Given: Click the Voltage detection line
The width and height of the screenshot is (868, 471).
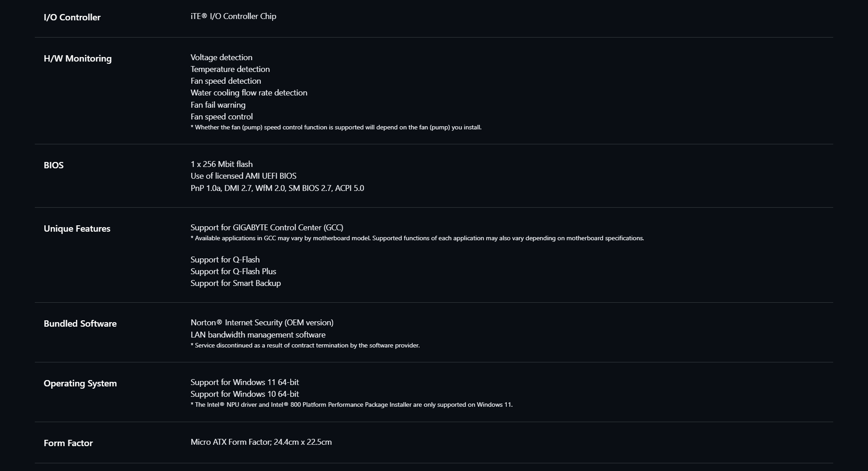Looking at the screenshot, I should coord(222,57).
